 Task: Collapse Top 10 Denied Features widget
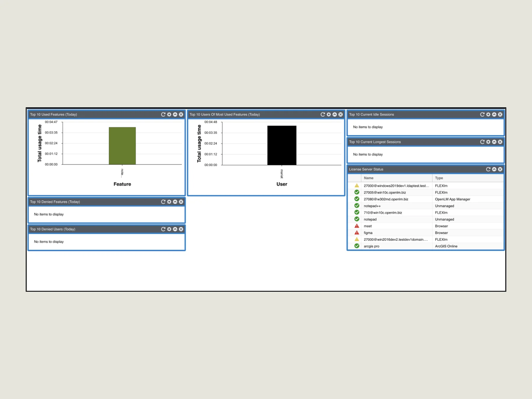175,202
